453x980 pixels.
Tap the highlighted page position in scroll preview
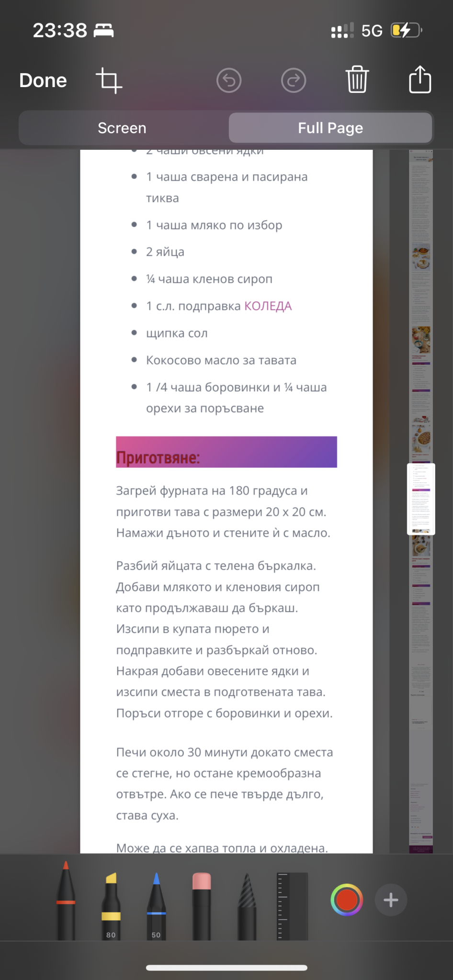[x=421, y=499]
